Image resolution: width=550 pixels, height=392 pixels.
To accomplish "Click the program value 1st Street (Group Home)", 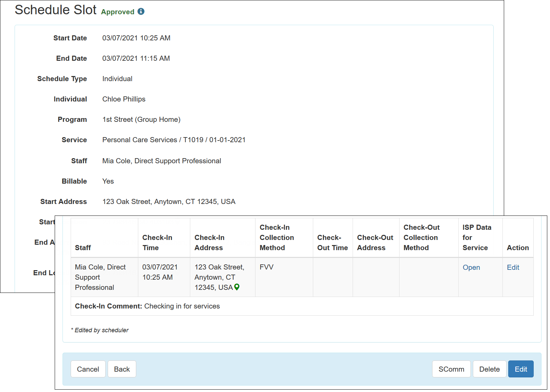I will tap(141, 119).
